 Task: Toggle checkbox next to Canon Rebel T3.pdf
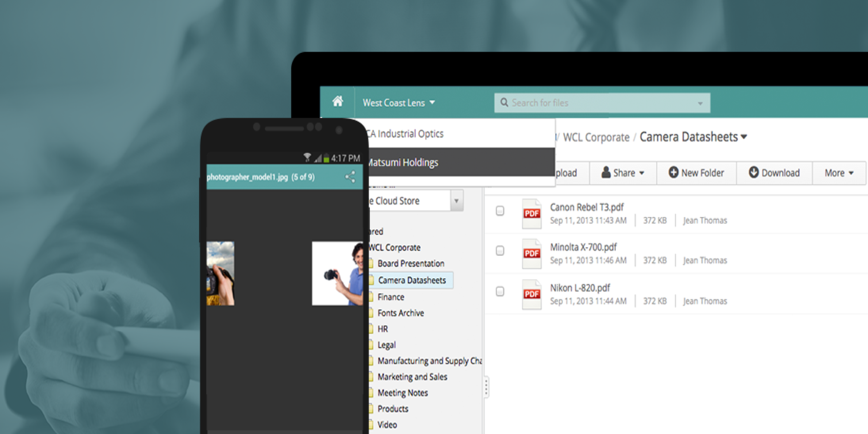coord(501,211)
